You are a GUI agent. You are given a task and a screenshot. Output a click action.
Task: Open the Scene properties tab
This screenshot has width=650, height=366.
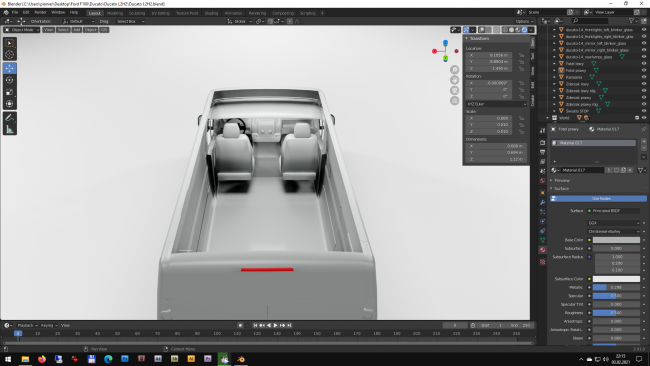(x=542, y=171)
